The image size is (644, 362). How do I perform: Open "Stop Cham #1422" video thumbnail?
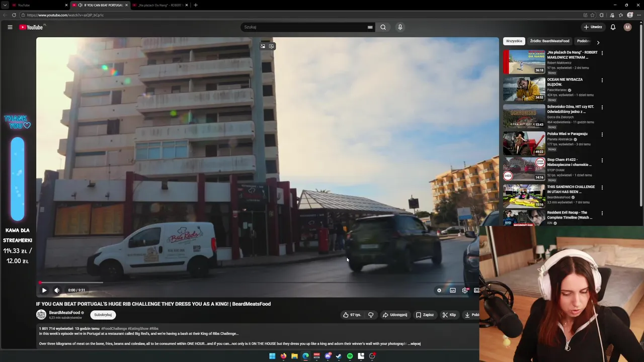tap(524, 169)
